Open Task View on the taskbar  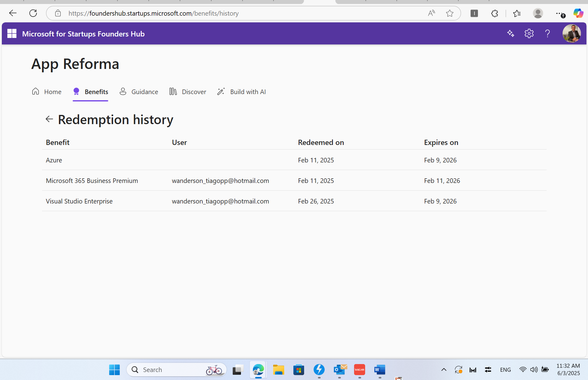tap(238, 370)
